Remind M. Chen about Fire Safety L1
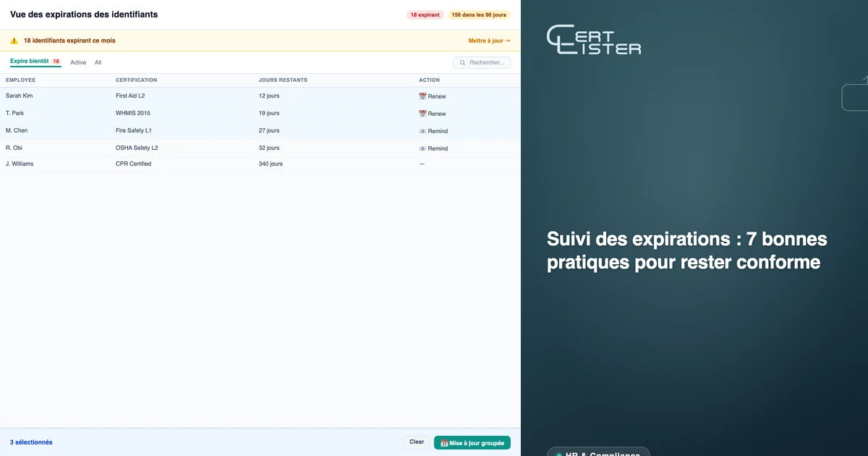This screenshot has height=456, width=868. (x=433, y=131)
